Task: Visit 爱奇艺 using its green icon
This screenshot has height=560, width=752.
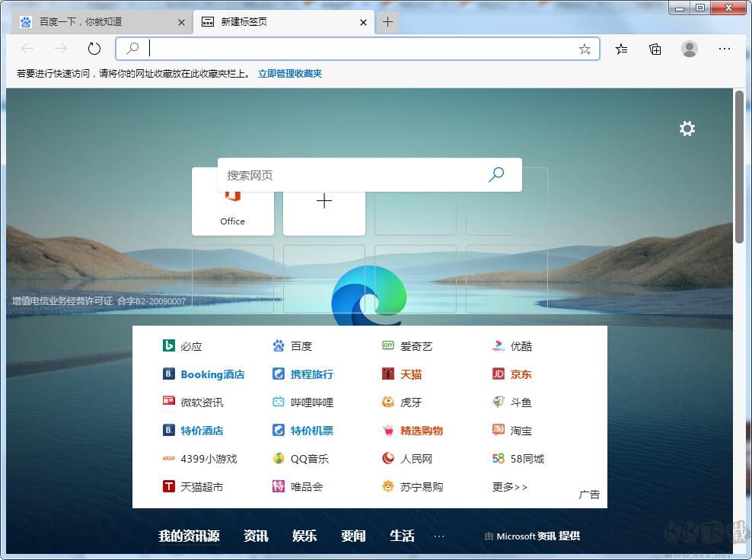Action: (x=387, y=345)
